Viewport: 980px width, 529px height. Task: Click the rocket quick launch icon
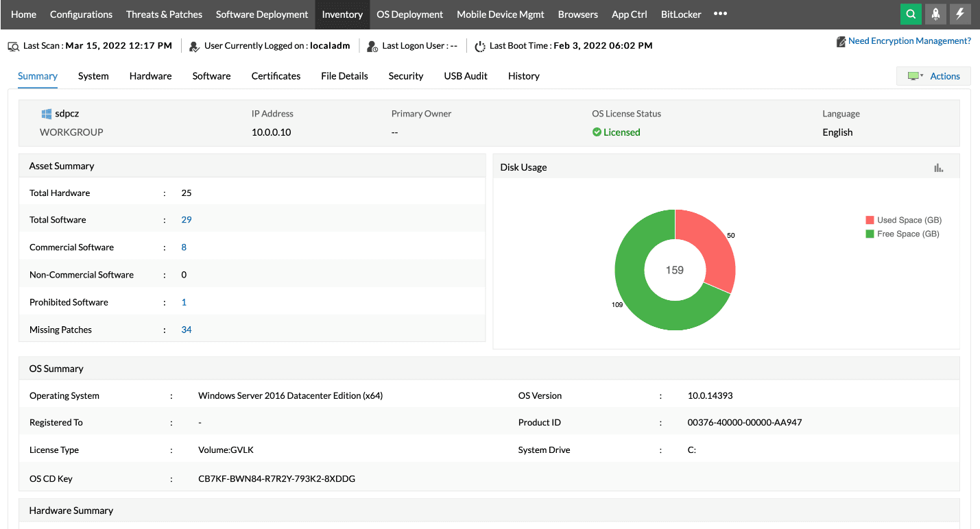click(935, 14)
